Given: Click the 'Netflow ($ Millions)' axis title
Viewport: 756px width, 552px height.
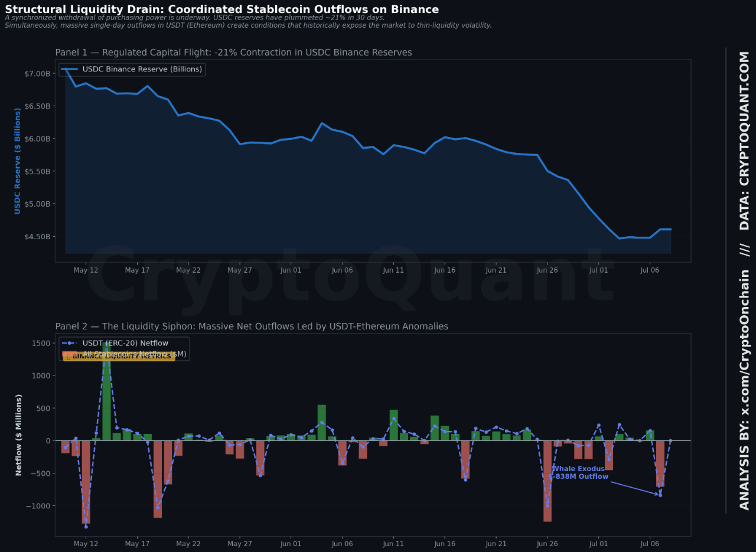Looking at the screenshot, I should point(18,435).
